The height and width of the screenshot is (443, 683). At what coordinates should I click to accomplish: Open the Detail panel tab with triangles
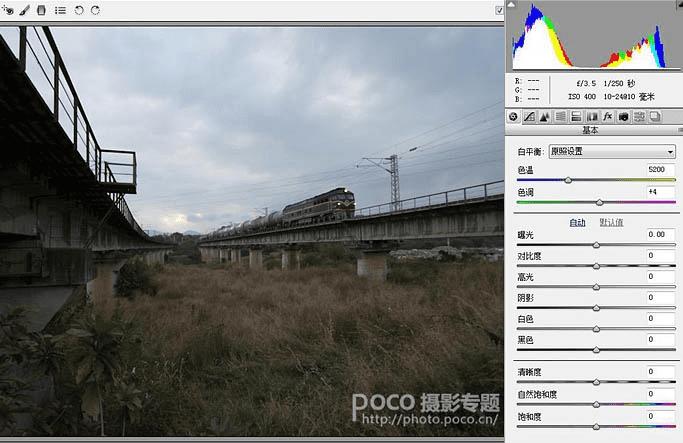point(544,117)
